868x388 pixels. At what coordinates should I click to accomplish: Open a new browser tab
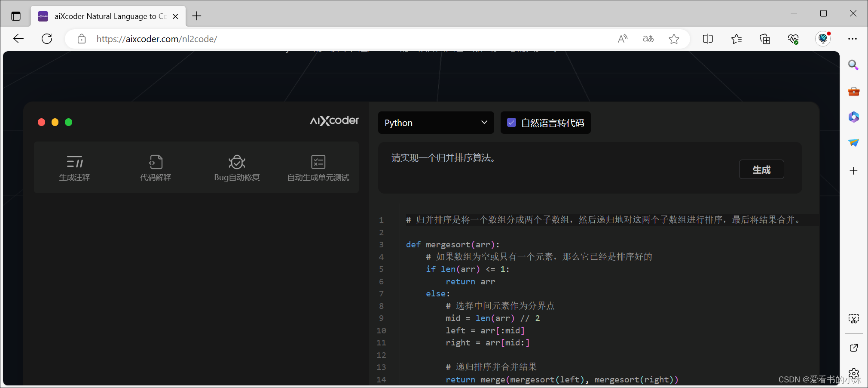click(x=197, y=16)
